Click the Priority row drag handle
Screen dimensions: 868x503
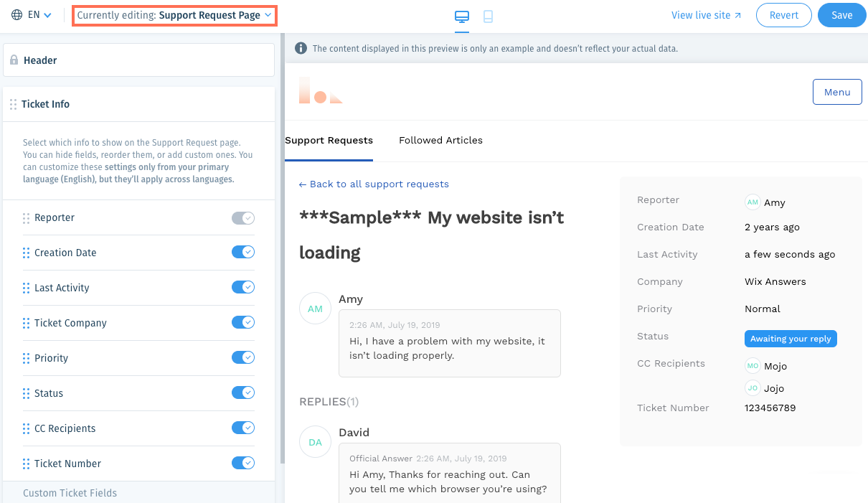click(x=27, y=358)
